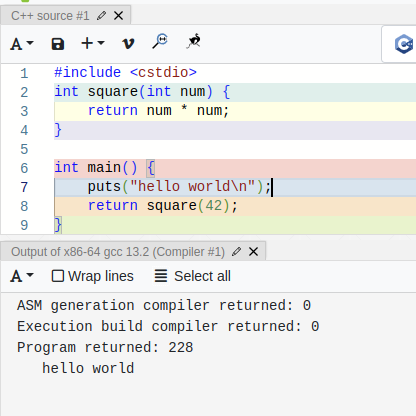Click the CppInsights ostrich icon
Viewport: 416px width, 416px height.
194,41
